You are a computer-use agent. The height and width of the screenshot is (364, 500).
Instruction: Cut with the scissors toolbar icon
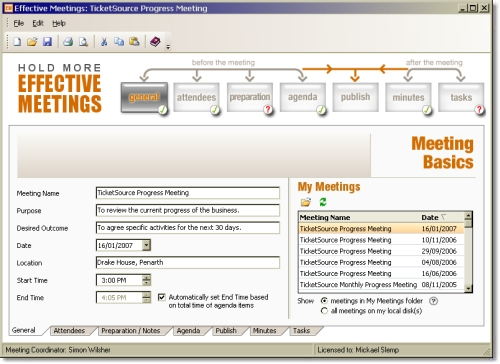(x=104, y=42)
